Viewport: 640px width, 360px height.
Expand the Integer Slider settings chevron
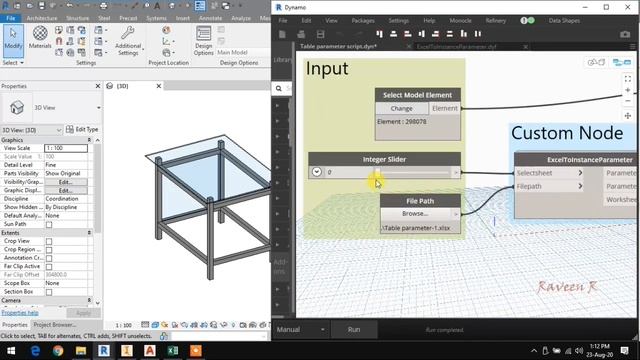click(317, 172)
